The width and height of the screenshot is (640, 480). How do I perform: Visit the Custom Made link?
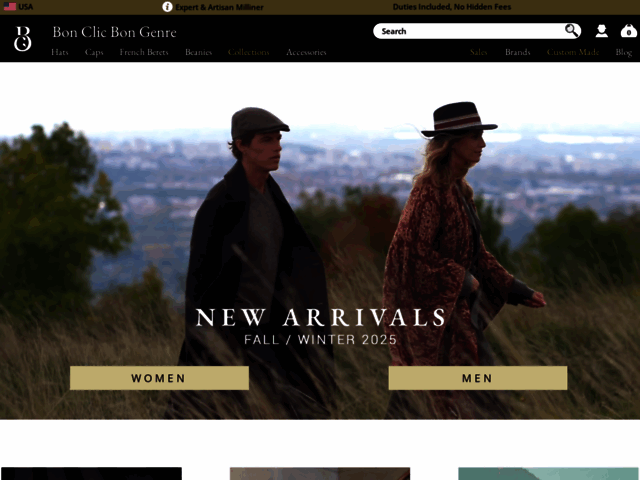pyautogui.click(x=573, y=52)
